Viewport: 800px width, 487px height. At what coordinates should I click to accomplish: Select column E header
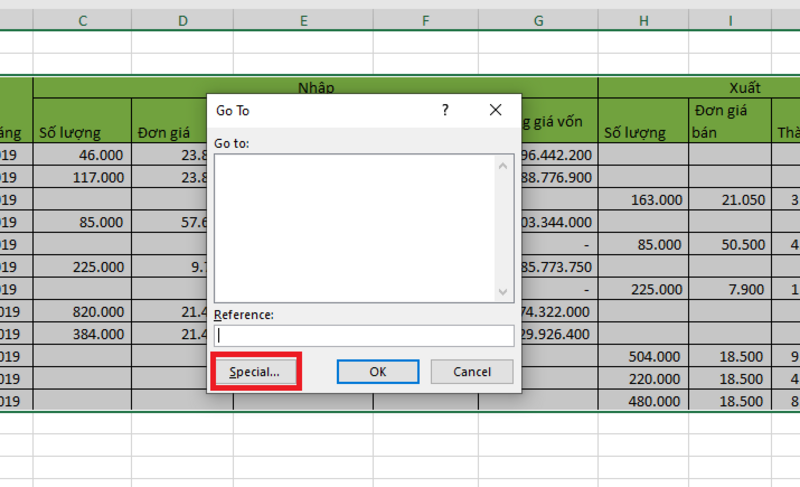[x=303, y=20]
